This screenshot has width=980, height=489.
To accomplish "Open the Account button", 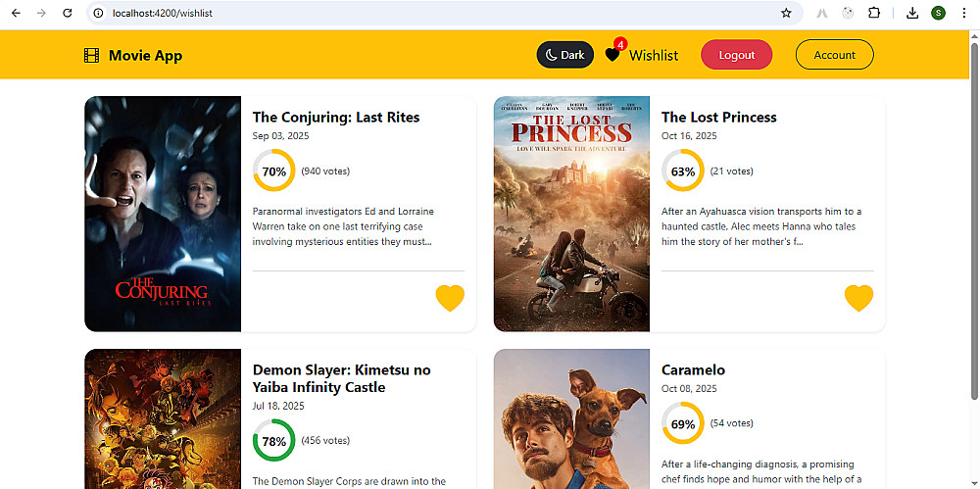I will click(x=834, y=55).
